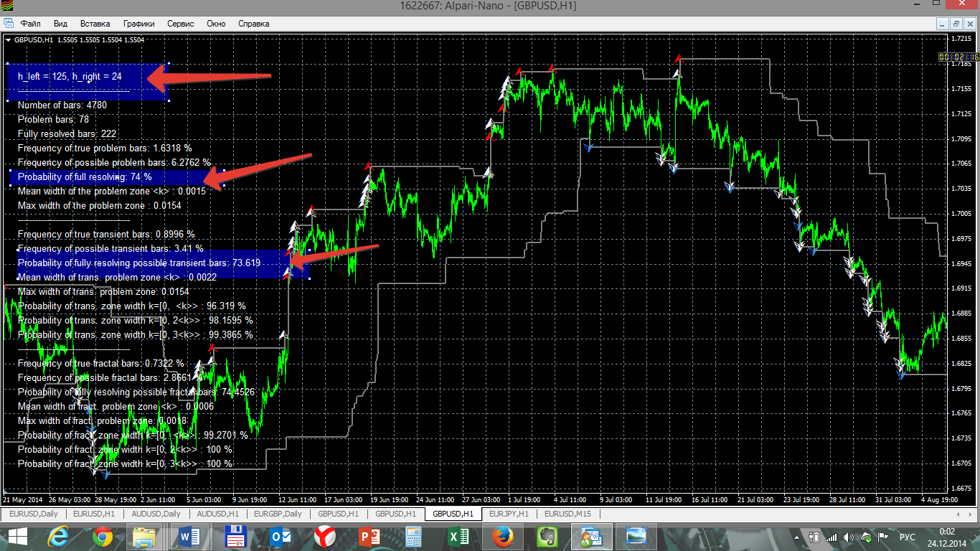Select the 'Fully resolved bars: 222' label
Viewport: 980px width, 551px height.
click(x=67, y=133)
